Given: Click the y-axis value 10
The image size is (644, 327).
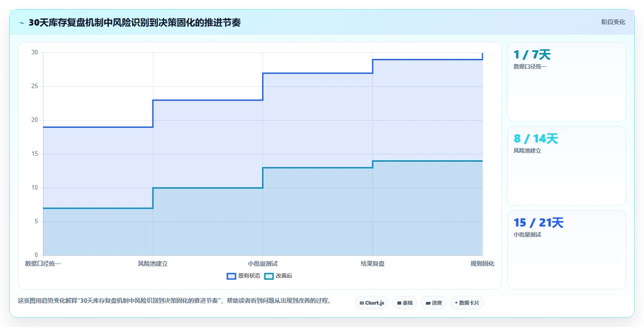Looking at the screenshot, I should (x=35, y=188).
